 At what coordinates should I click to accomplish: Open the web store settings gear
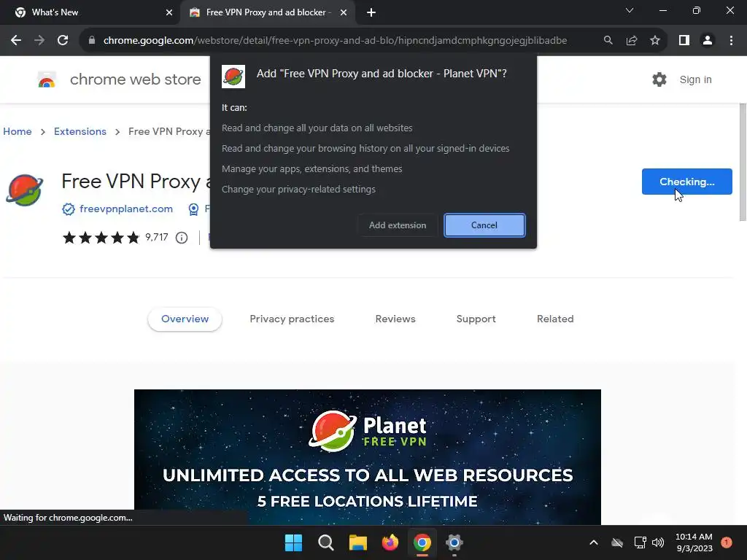(659, 79)
